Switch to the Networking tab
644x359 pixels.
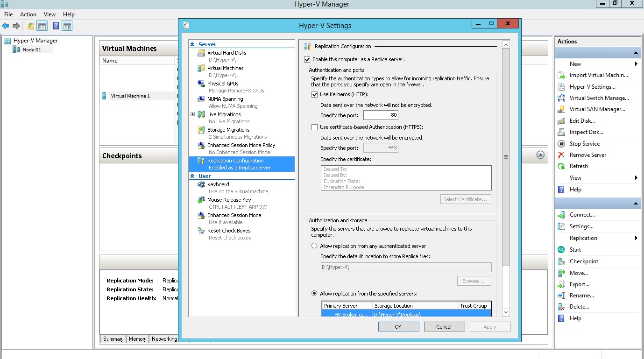coord(163,339)
